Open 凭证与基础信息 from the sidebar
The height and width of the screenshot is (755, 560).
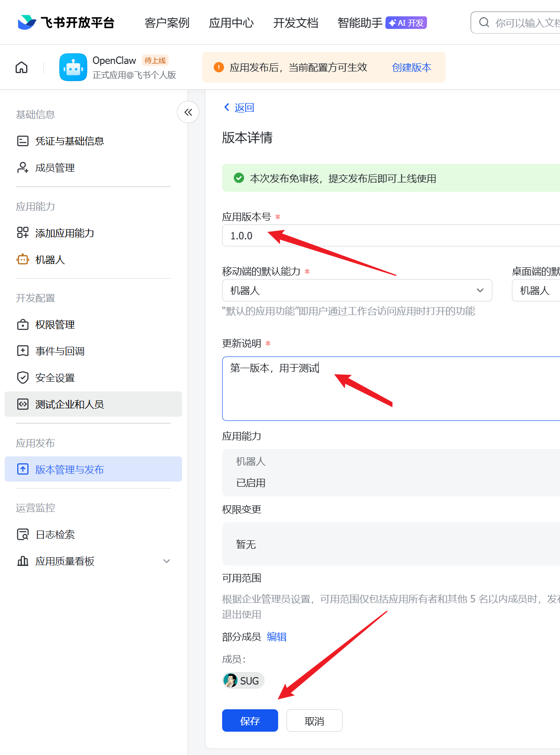[70, 141]
